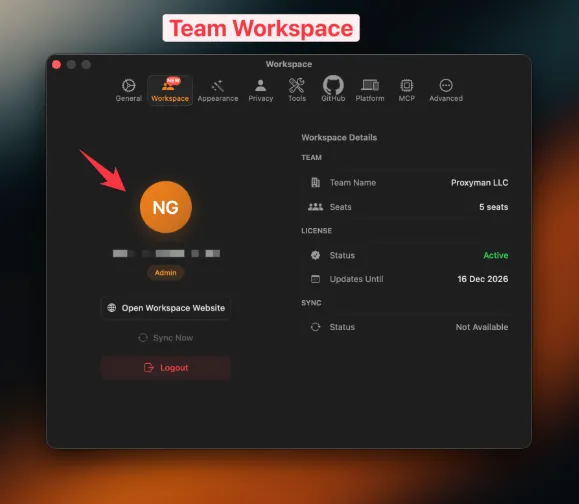The width and height of the screenshot is (579, 504).
Task: Select the Workspace preferences tab
Action: coord(170,90)
